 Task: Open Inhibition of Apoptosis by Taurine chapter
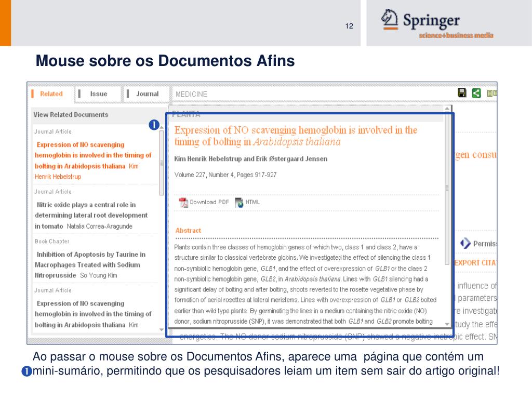click(90, 264)
